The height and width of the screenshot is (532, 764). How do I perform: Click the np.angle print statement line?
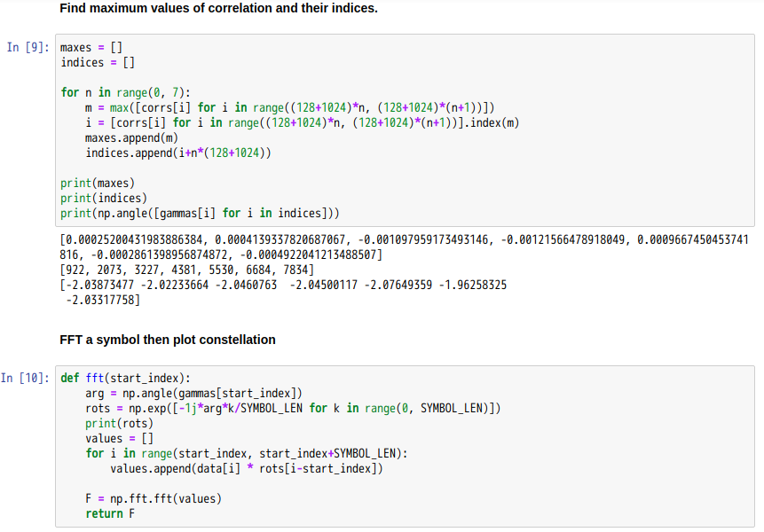coord(200,213)
